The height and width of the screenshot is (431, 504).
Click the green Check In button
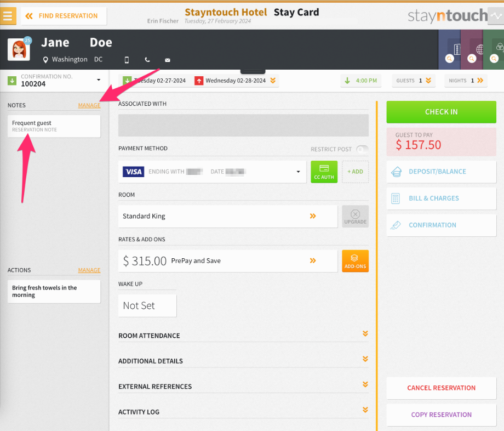442,112
